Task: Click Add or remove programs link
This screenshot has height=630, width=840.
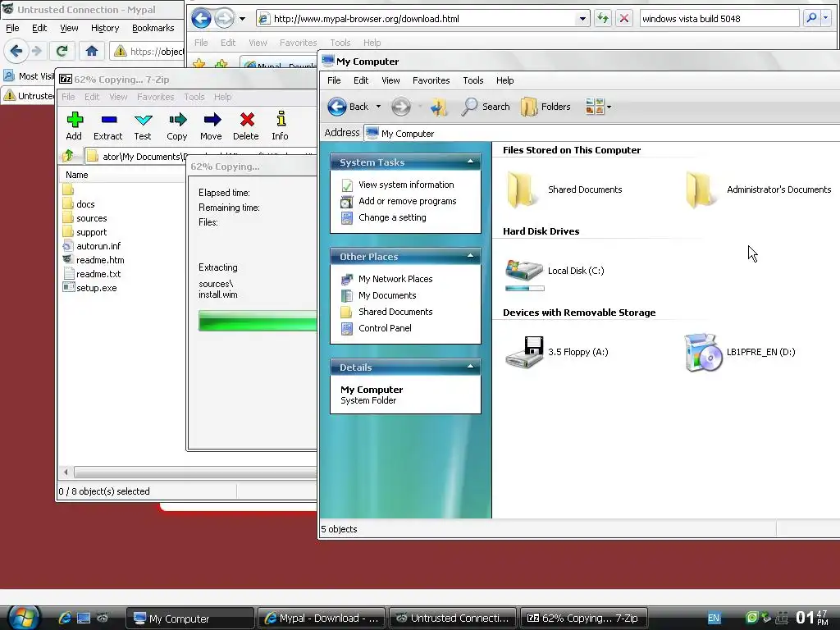Action: (407, 201)
